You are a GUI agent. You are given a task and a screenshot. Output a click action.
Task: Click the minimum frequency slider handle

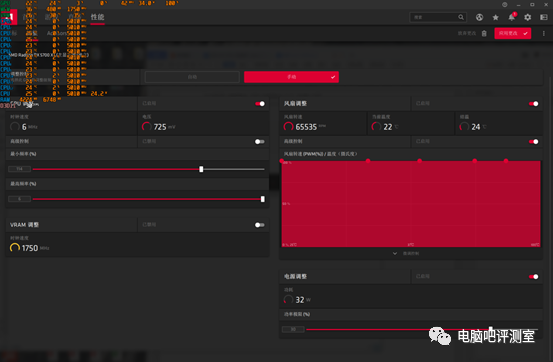(x=201, y=169)
